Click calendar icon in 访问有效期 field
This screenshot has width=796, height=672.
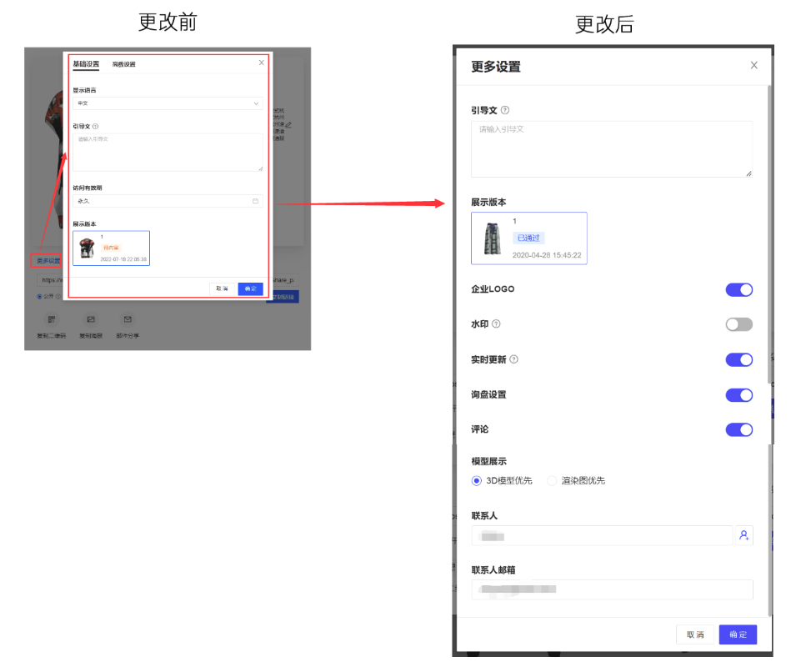coord(255,201)
